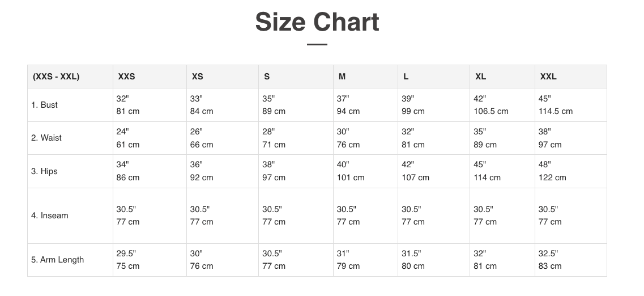Click the XL bust value 106.5 cm
This screenshot has width=644, height=296.
(x=491, y=111)
